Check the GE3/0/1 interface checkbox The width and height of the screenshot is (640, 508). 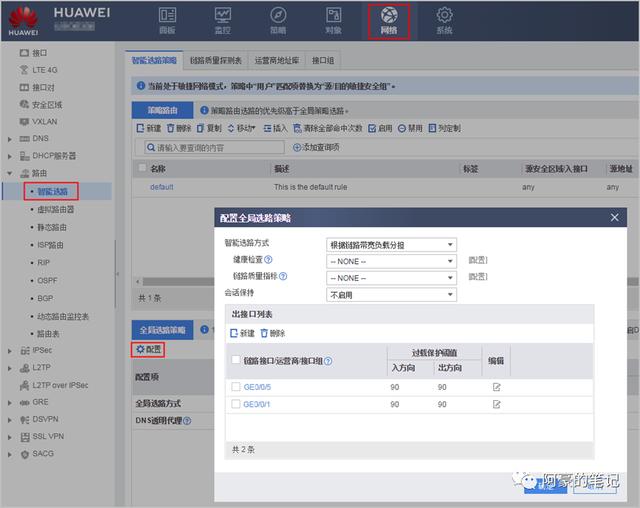[x=236, y=404]
